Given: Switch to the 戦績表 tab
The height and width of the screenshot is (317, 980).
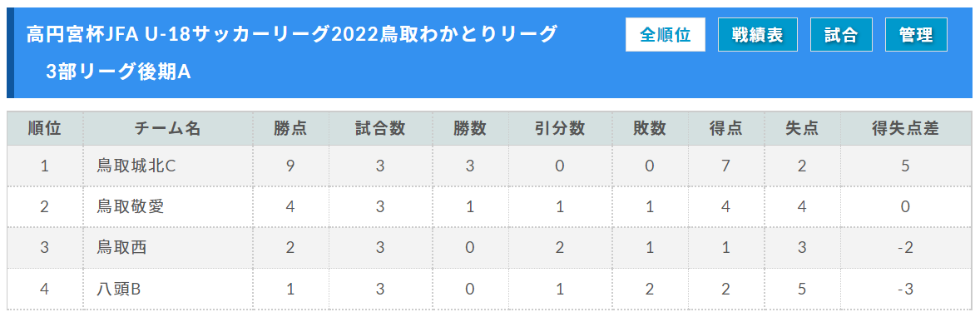Looking at the screenshot, I should tap(758, 34).
